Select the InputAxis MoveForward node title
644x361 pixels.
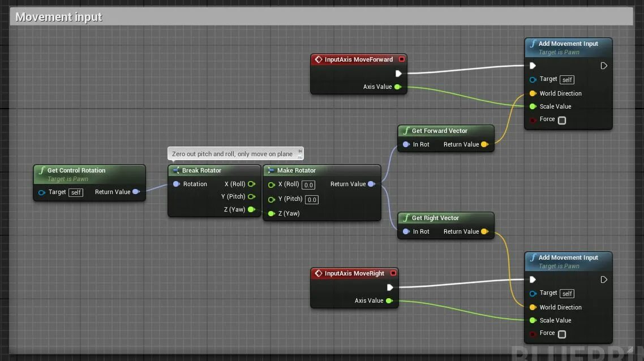coord(359,59)
